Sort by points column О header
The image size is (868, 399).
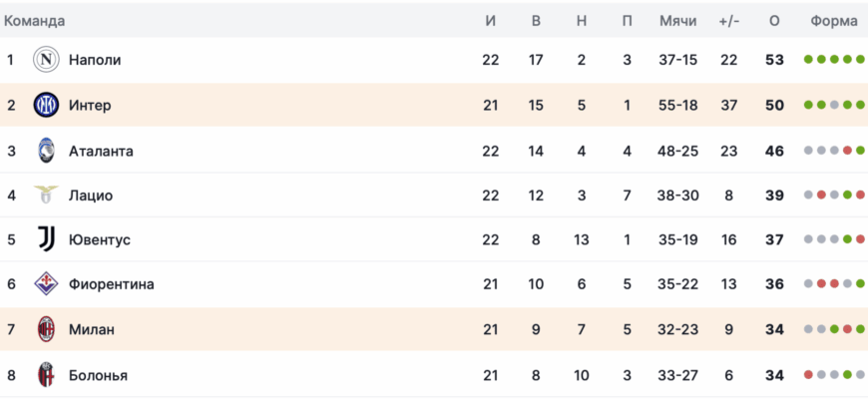tap(774, 21)
